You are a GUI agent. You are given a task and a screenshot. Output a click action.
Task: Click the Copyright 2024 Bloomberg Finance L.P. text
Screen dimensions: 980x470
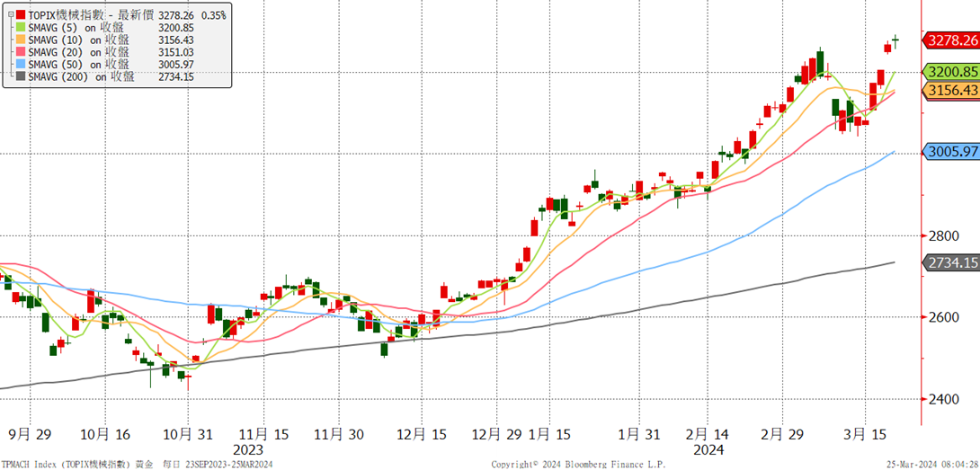[x=578, y=465]
